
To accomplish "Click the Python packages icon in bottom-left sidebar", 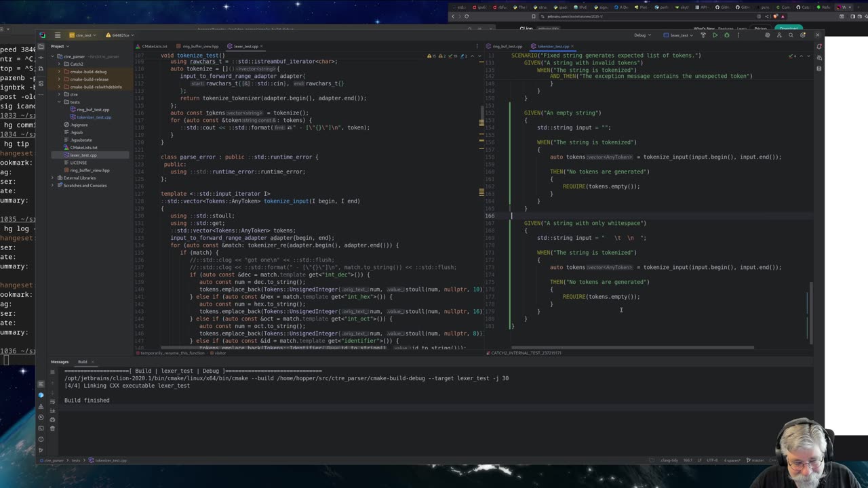I will click(x=41, y=395).
